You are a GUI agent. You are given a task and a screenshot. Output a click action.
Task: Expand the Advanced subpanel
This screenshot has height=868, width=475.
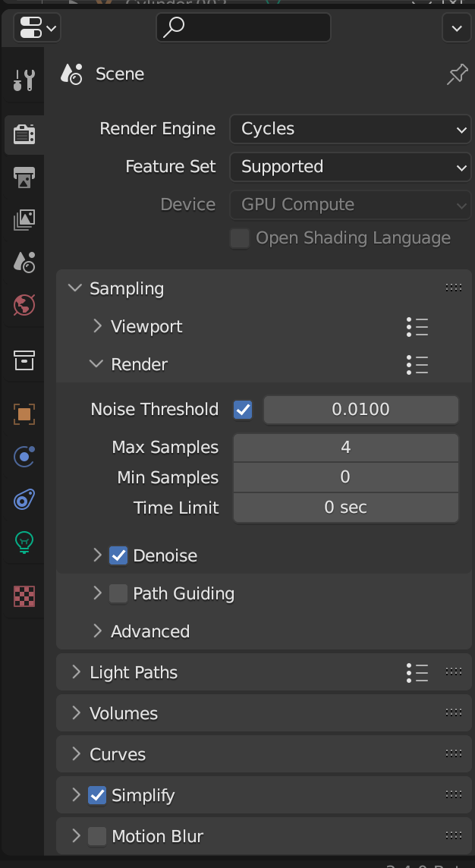tap(97, 631)
